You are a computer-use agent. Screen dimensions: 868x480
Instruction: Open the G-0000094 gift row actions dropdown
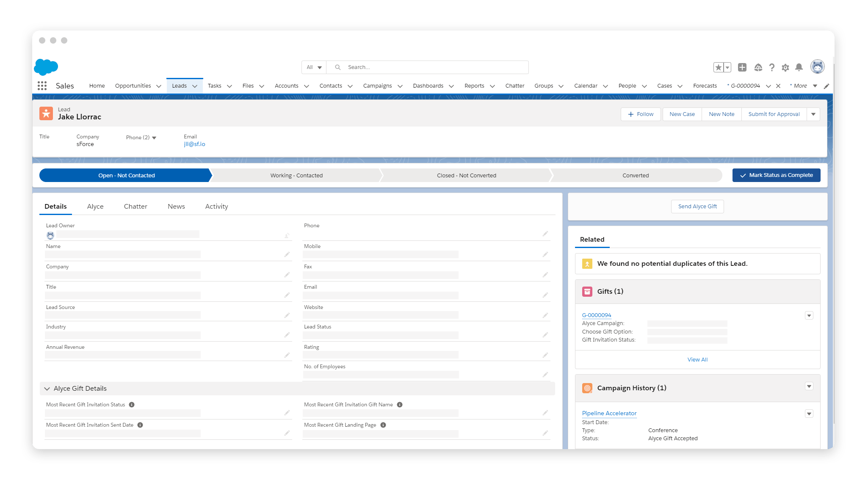point(809,315)
